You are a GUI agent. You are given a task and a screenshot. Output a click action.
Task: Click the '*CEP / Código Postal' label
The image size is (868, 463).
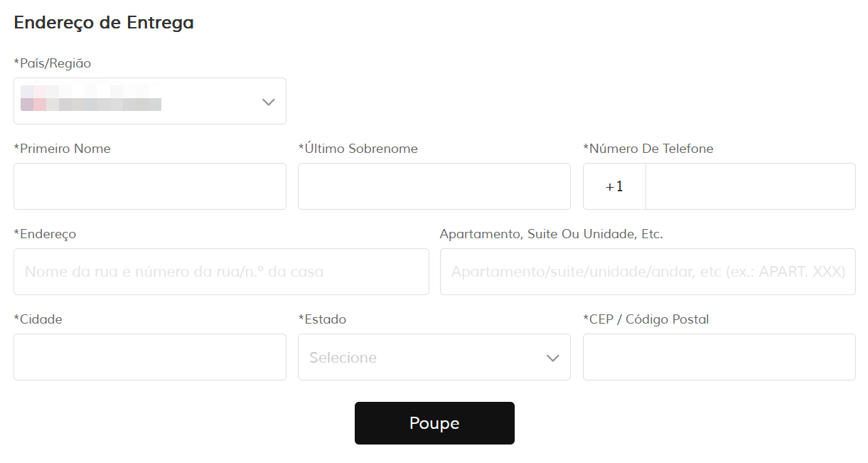point(645,319)
